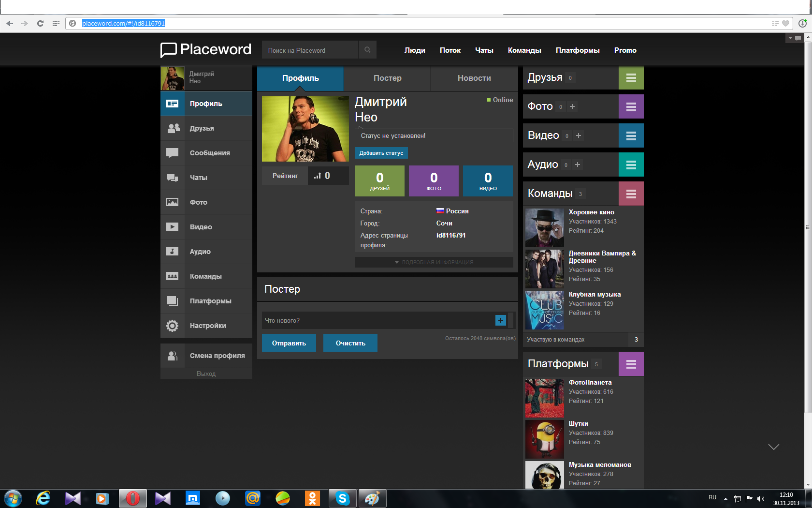Open Сообщения in the left sidebar

(206, 153)
